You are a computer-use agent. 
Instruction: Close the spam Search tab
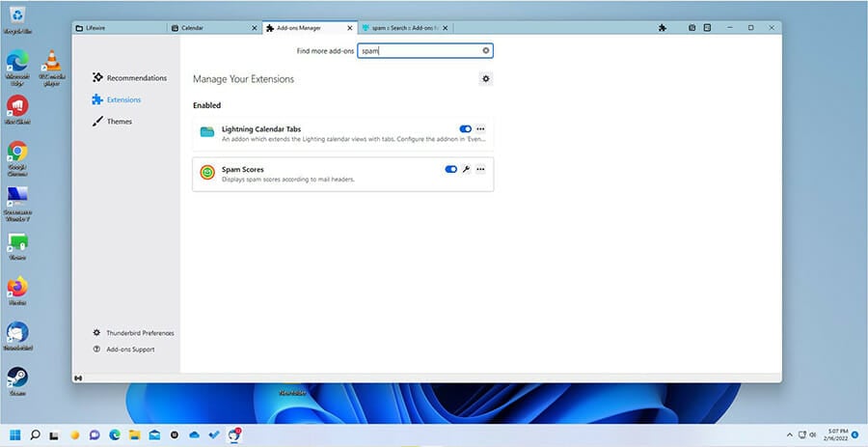[445, 28]
